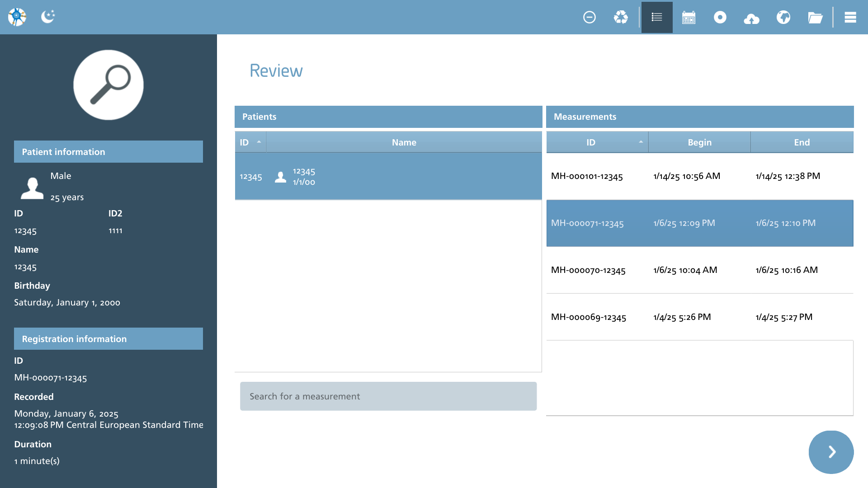
Task: Sort patients by ID column
Action: (250, 142)
